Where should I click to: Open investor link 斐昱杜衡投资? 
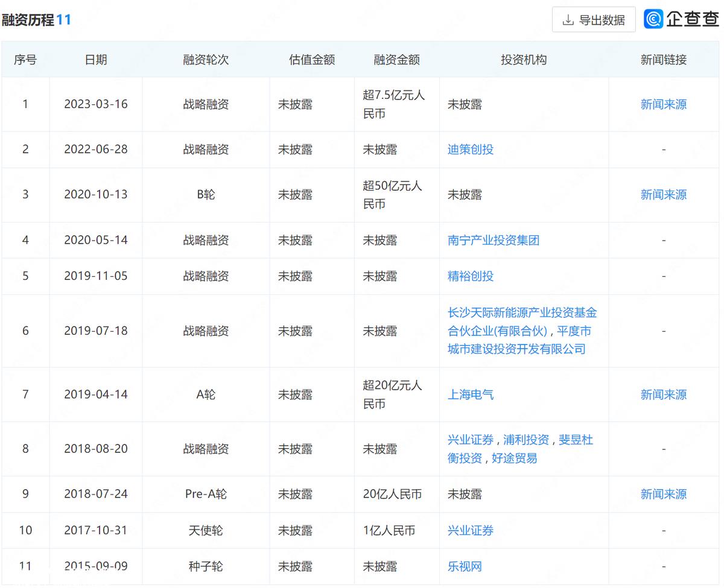coord(521,449)
